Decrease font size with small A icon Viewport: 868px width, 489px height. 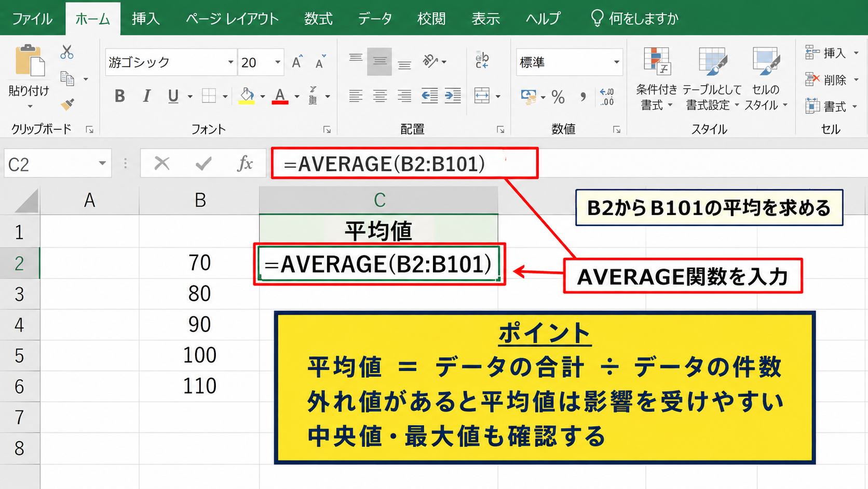coord(320,62)
